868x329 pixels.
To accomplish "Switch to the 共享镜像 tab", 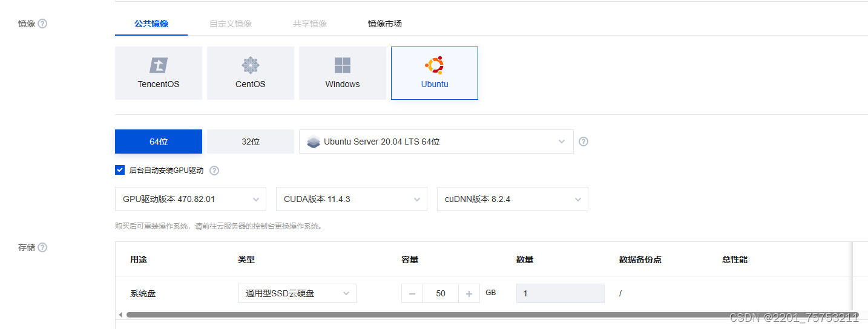I will [x=310, y=24].
